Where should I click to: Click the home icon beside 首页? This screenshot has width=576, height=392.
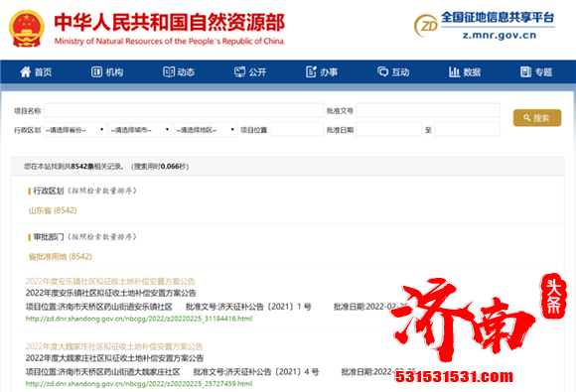point(25,71)
